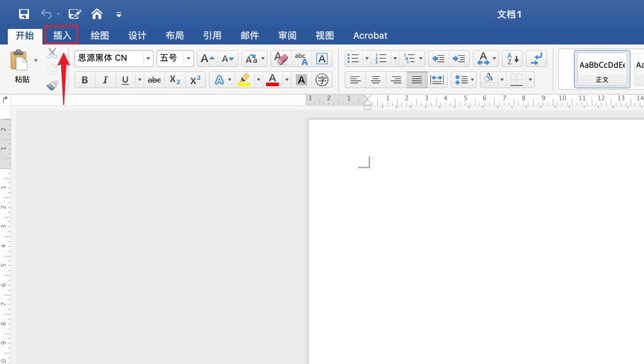Open the 绘图 tab
This screenshot has width=644, height=364.
click(100, 35)
